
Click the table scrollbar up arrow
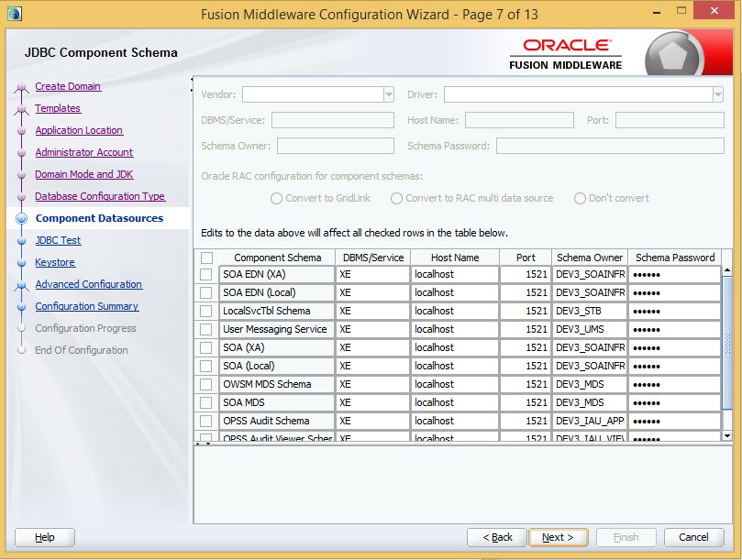(x=727, y=270)
